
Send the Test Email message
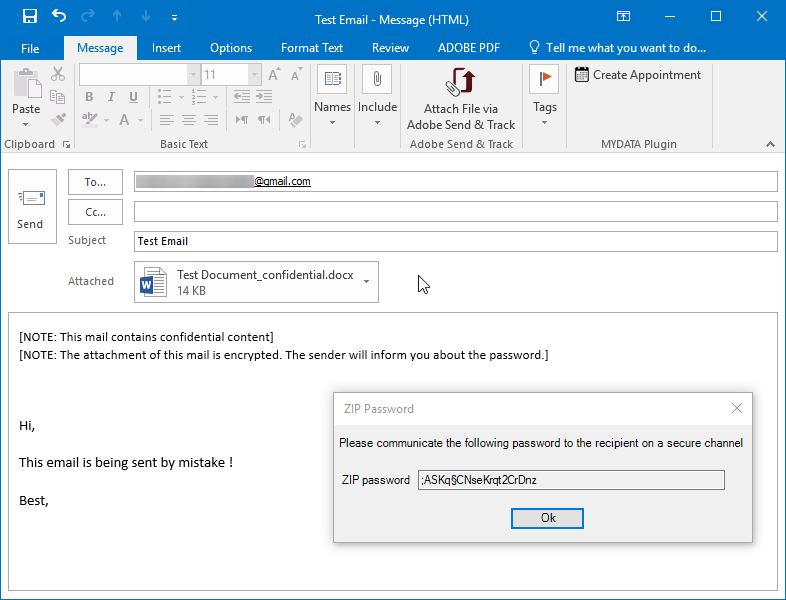tap(33, 207)
